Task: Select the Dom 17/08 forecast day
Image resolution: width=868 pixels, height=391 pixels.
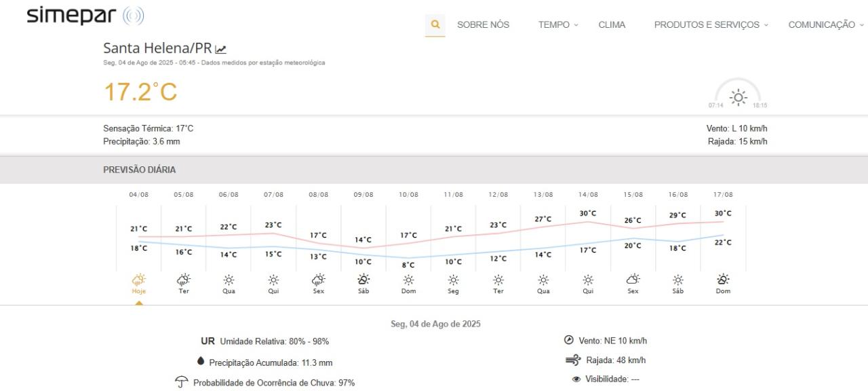Action: (723, 278)
